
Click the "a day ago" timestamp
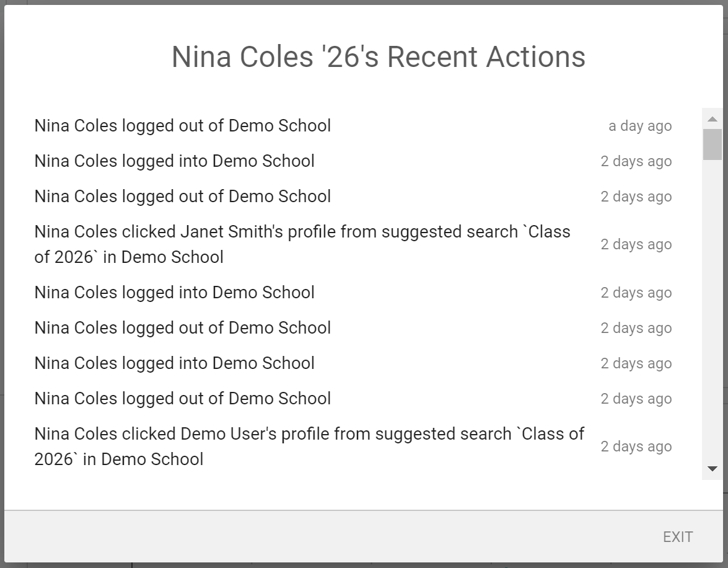pos(639,126)
